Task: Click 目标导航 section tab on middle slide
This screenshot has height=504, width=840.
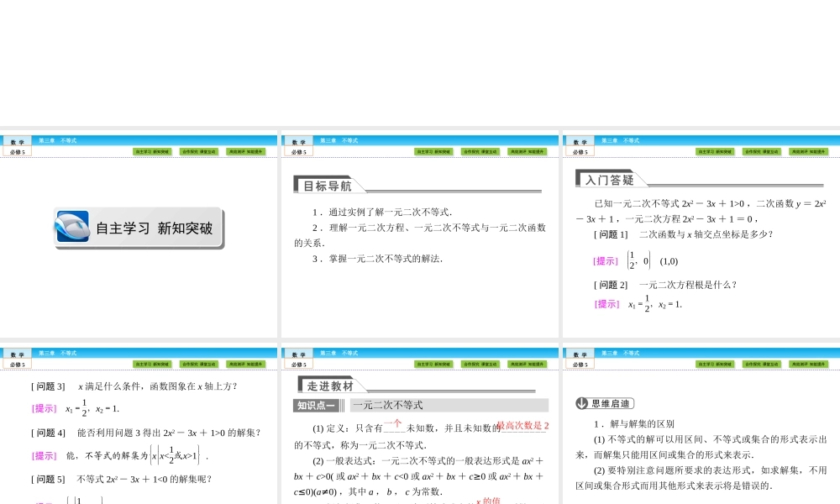Action: [x=330, y=183]
